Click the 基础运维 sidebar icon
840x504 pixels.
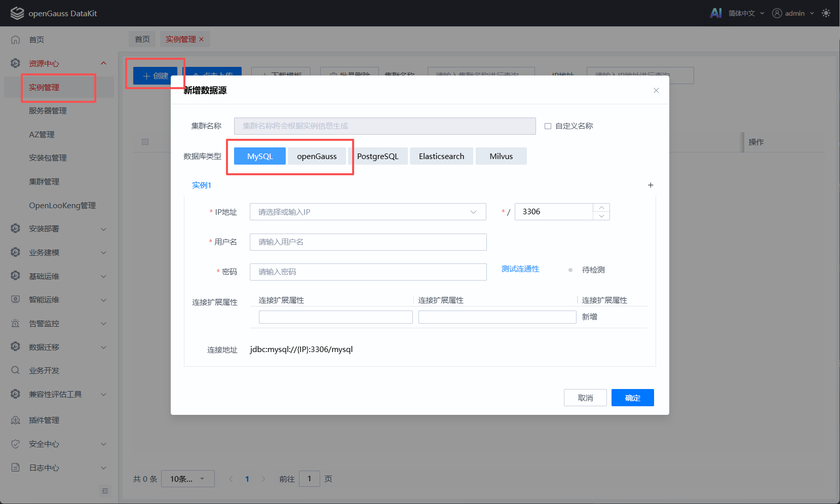pos(16,276)
